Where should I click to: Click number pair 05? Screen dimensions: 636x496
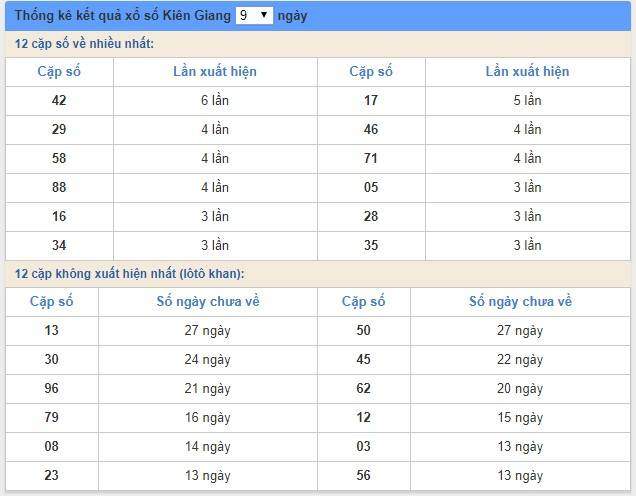click(371, 187)
